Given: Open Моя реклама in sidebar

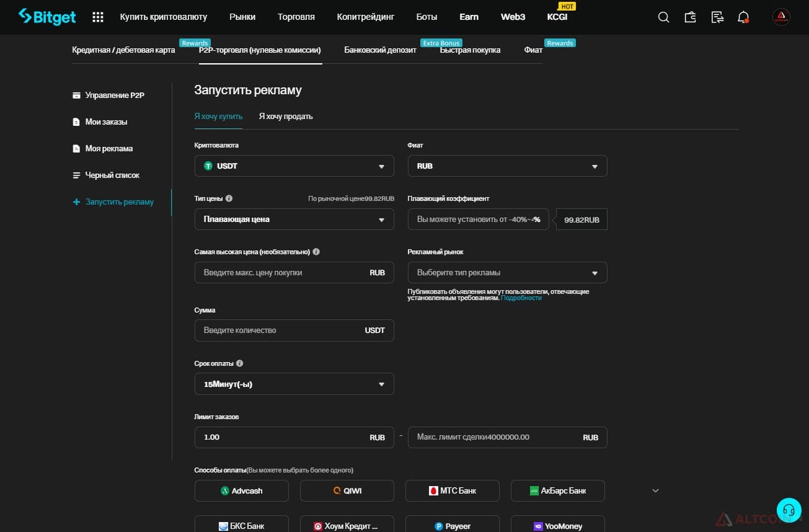Looking at the screenshot, I should coord(102,148).
